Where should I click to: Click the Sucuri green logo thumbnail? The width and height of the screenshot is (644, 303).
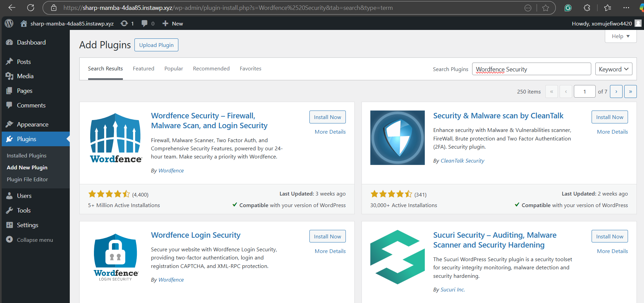[398, 257]
